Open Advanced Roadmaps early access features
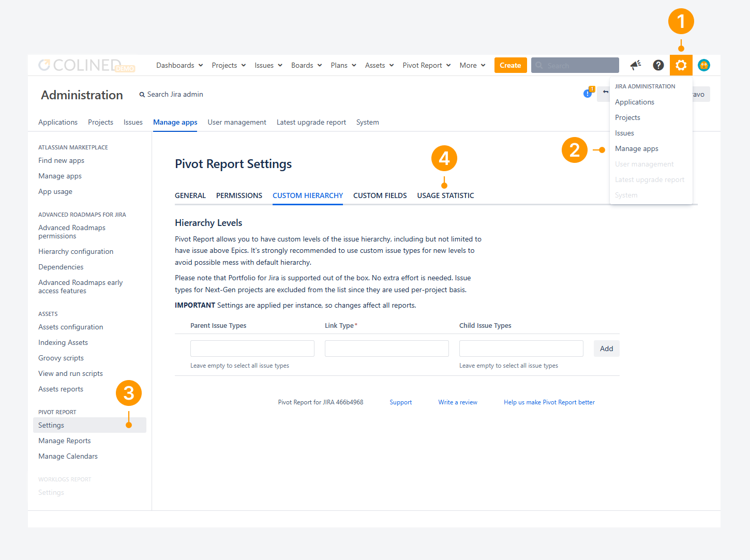Viewport: 750px width, 560px height. point(81,286)
